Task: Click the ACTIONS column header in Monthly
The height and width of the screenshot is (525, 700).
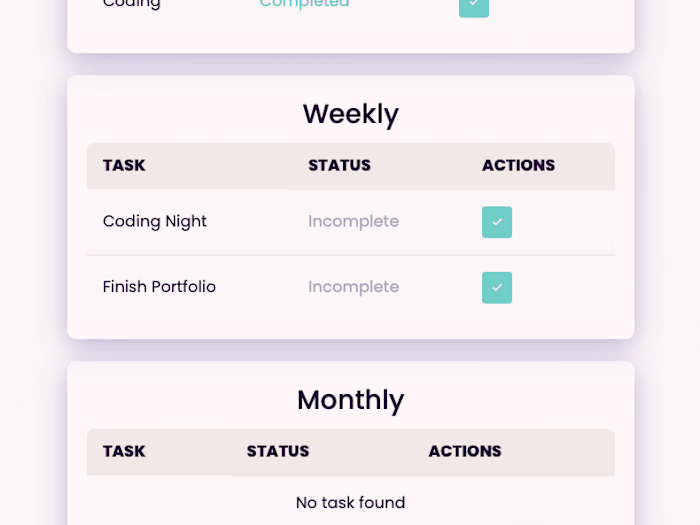Action: pyautogui.click(x=465, y=451)
